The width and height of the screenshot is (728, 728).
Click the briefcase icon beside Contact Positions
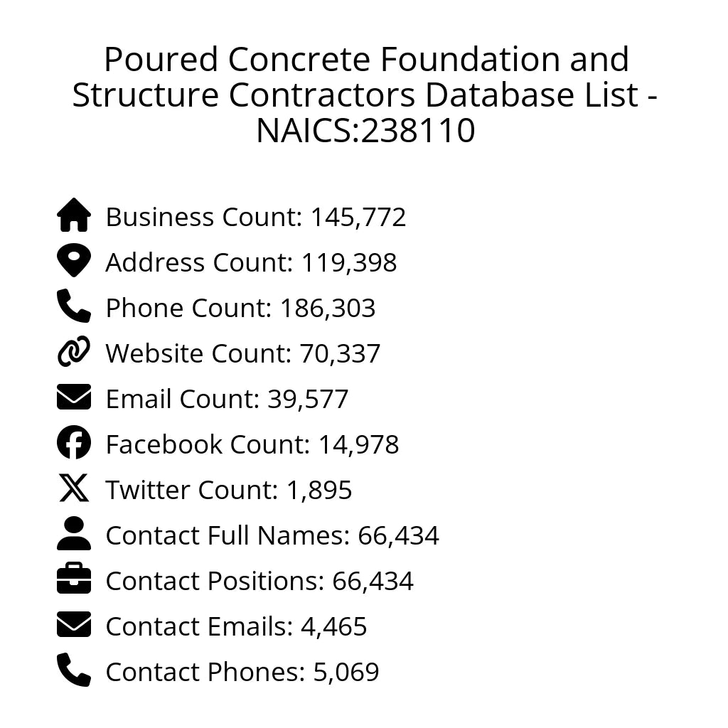[x=74, y=579]
